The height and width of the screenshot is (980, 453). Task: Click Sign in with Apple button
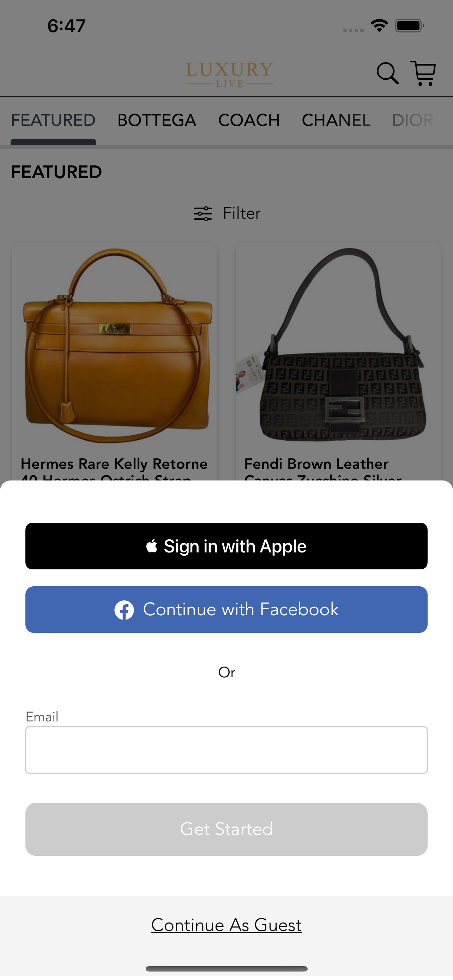point(226,546)
